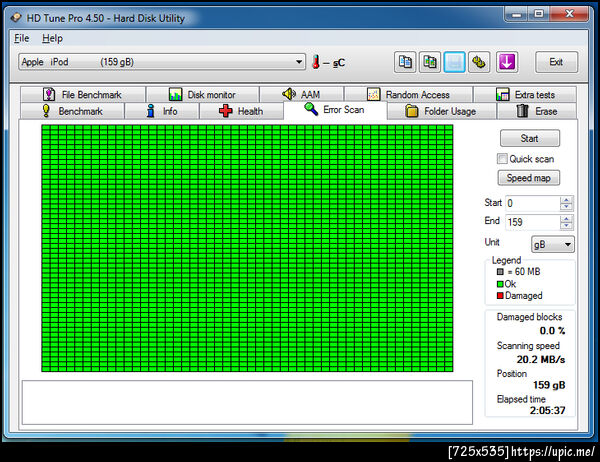Click the green Ok legend swatch
This screenshot has width=600, height=462.
(x=500, y=284)
